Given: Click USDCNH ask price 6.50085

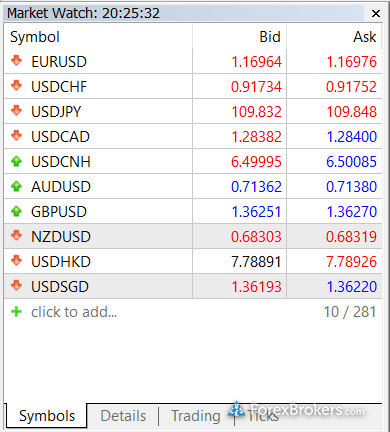Looking at the screenshot, I should point(352,162).
